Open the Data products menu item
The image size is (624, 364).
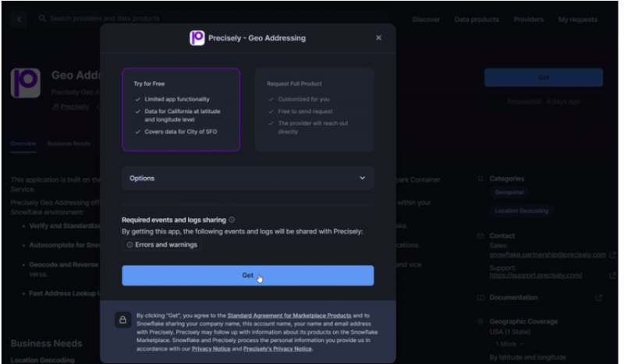(477, 19)
